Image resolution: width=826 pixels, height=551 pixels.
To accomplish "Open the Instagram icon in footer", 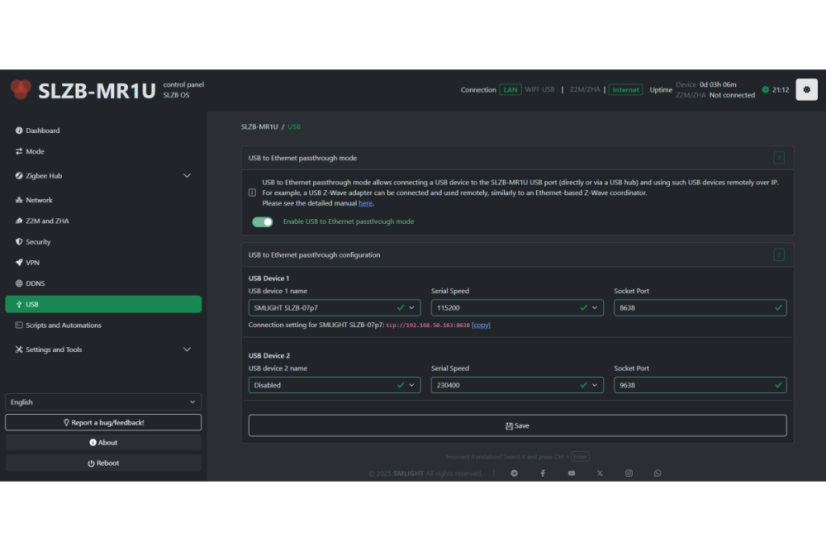I will coord(629,473).
